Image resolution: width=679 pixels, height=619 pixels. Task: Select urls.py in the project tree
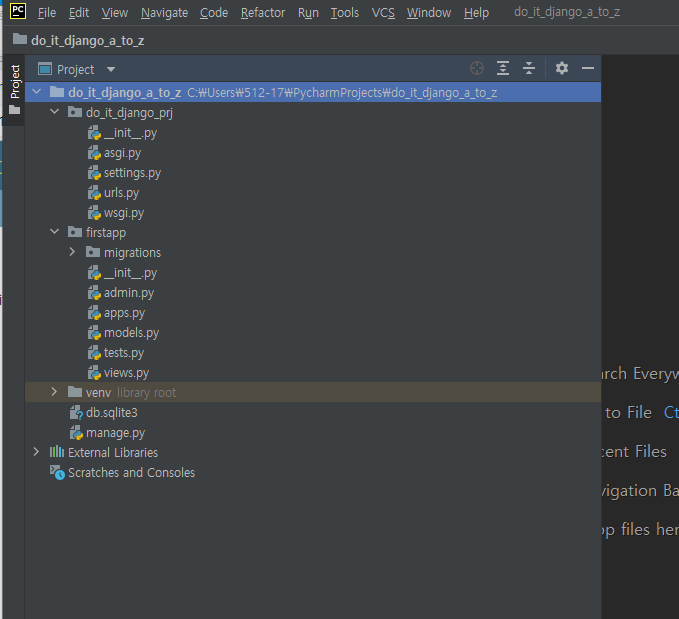point(121,193)
